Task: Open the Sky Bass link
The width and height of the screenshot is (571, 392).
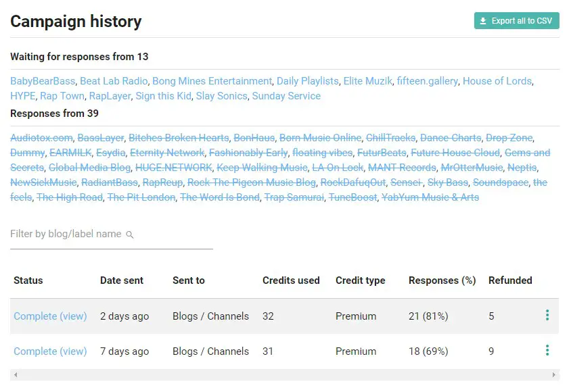Action: click(x=448, y=182)
